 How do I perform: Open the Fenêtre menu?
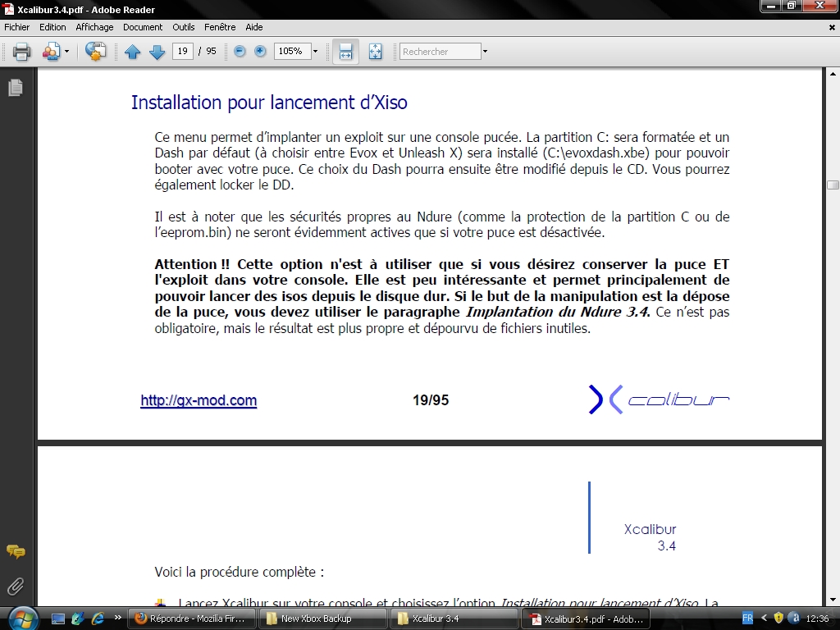pyautogui.click(x=220, y=27)
